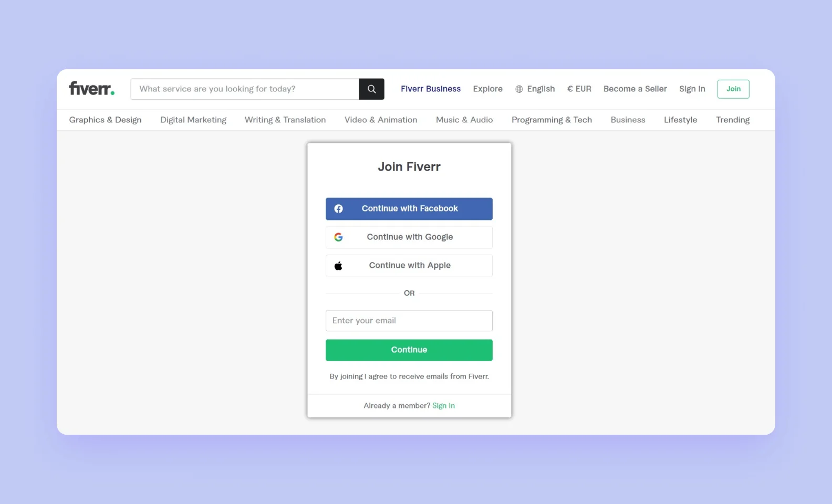Click the globe language icon
The image size is (832, 504).
(519, 89)
